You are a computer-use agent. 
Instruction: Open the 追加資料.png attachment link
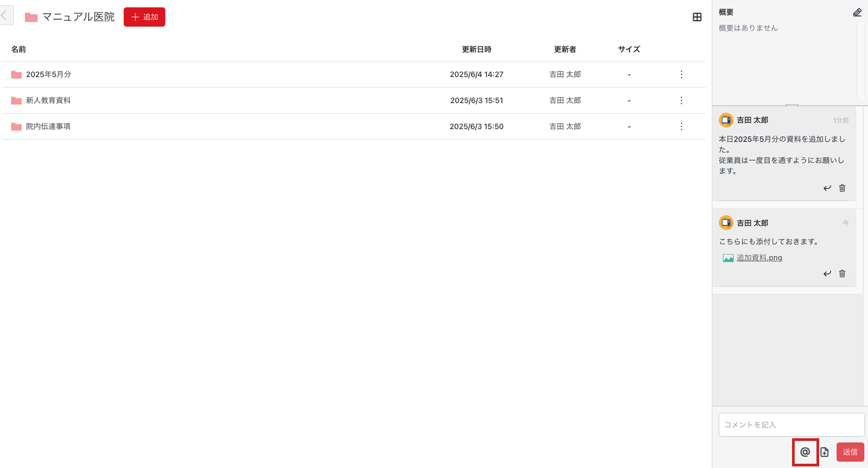[759, 258]
